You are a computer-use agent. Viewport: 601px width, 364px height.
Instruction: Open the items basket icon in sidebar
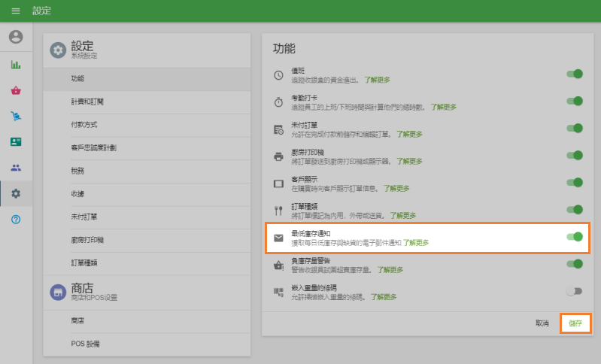point(16,90)
